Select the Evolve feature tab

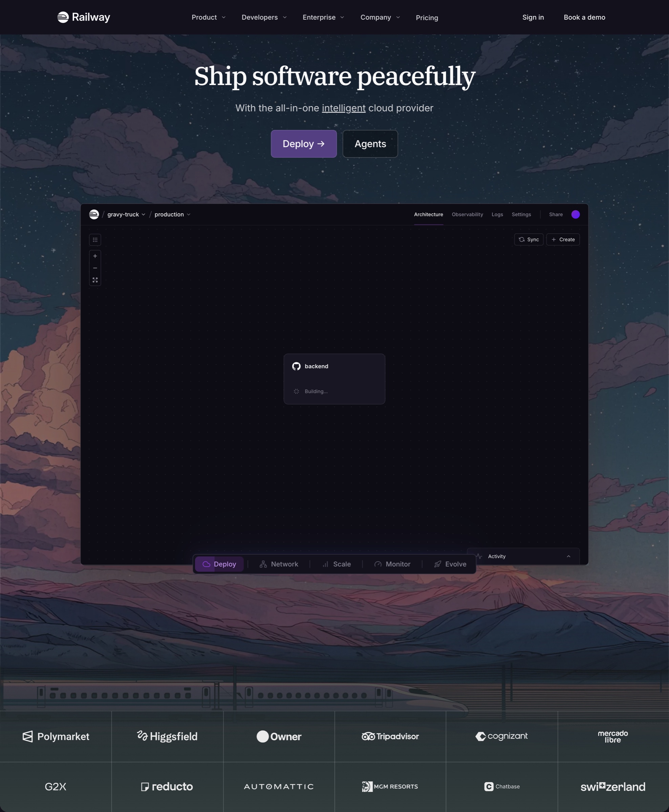tap(450, 564)
